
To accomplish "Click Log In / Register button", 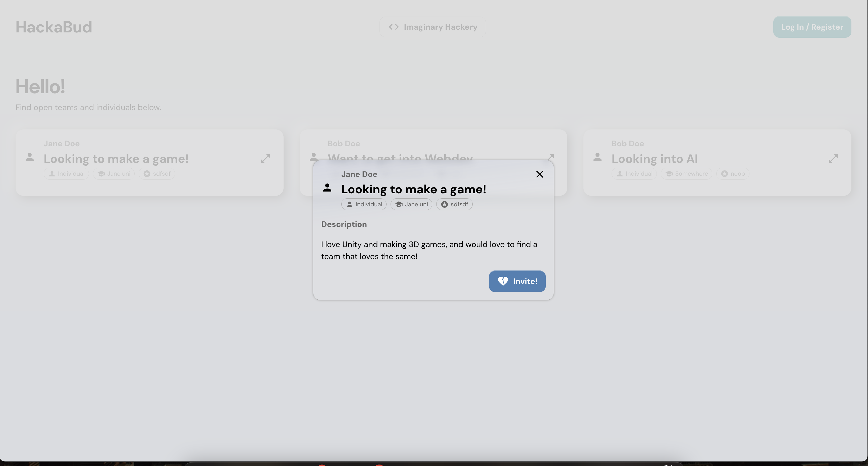I will (812, 27).
